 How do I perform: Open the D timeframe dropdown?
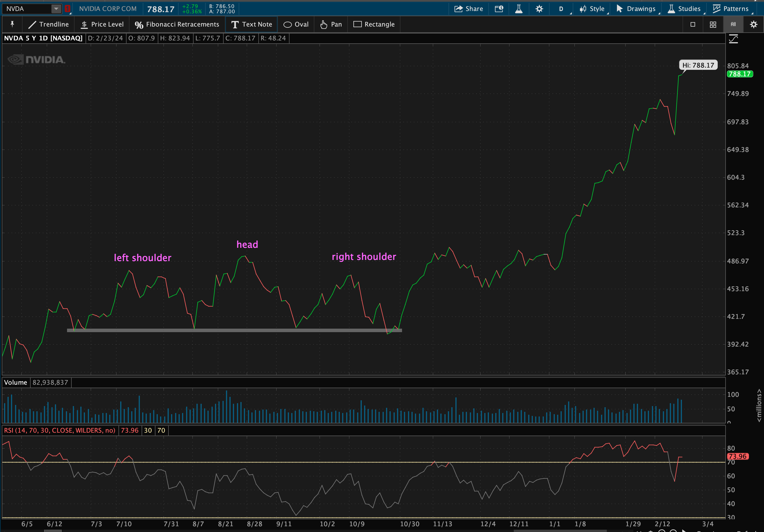tap(561, 9)
